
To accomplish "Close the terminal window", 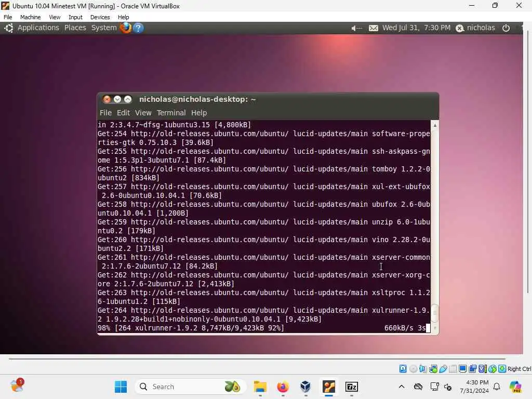I will tap(107, 99).
